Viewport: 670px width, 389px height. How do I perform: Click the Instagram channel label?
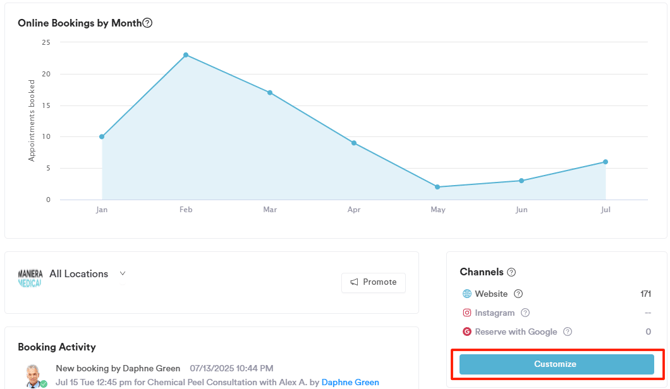click(495, 313)
